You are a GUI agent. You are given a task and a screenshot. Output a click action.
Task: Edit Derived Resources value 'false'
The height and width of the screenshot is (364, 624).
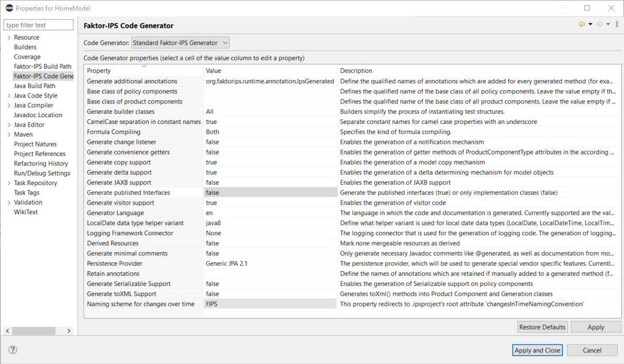[270, 244]
